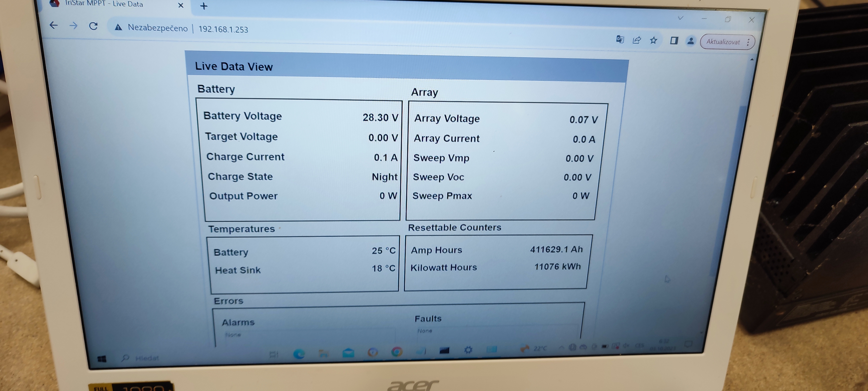The width and height of the screenshot is (868, 391).
Task: Toggle the browser side panel icon
Action: (674, 41)
